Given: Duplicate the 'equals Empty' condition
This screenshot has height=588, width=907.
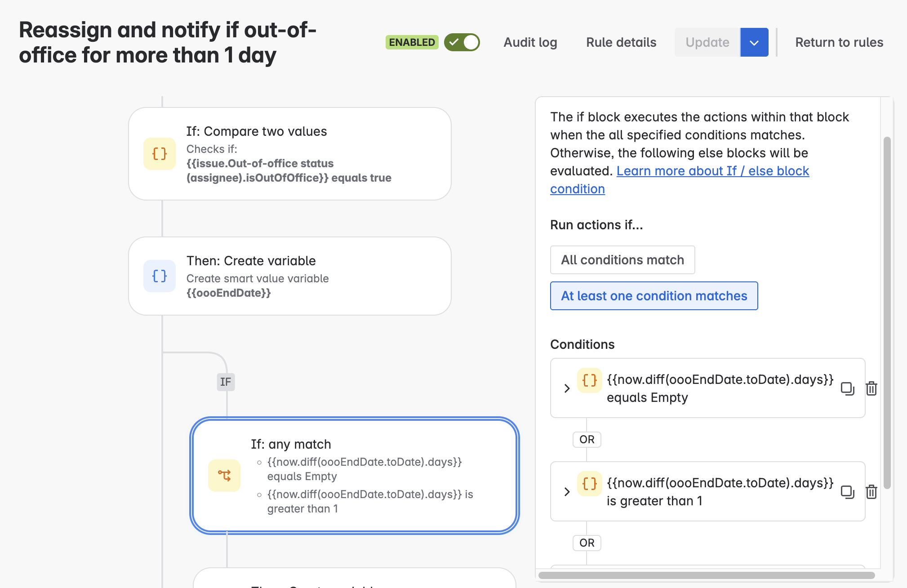Looking at the screenshot, I should 847,388.
